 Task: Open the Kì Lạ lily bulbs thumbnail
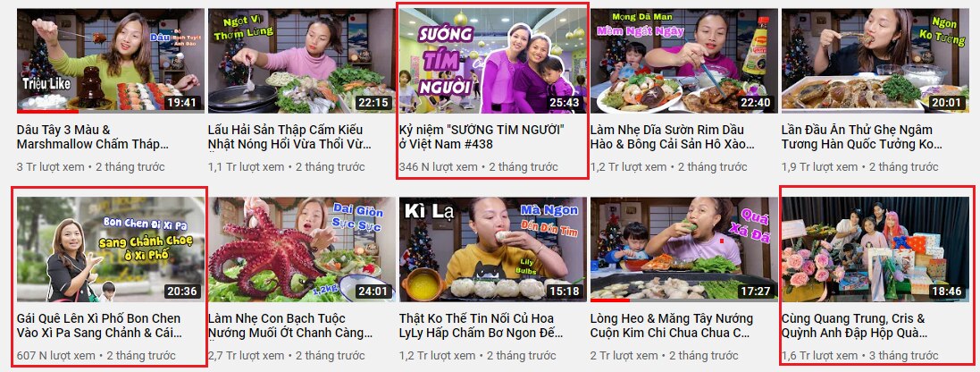[x=493, y=249]
